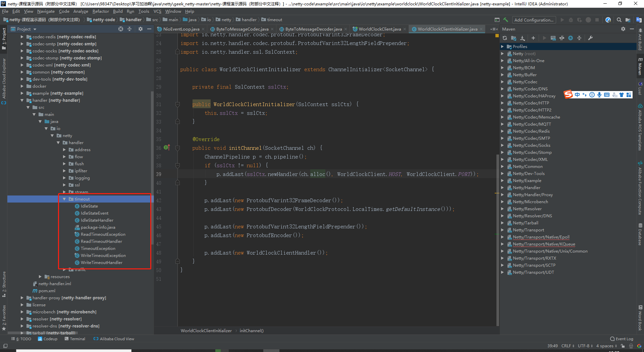Hide the Project tool window
The width and height of the screenshot is (644, 352).
point(149,29)
